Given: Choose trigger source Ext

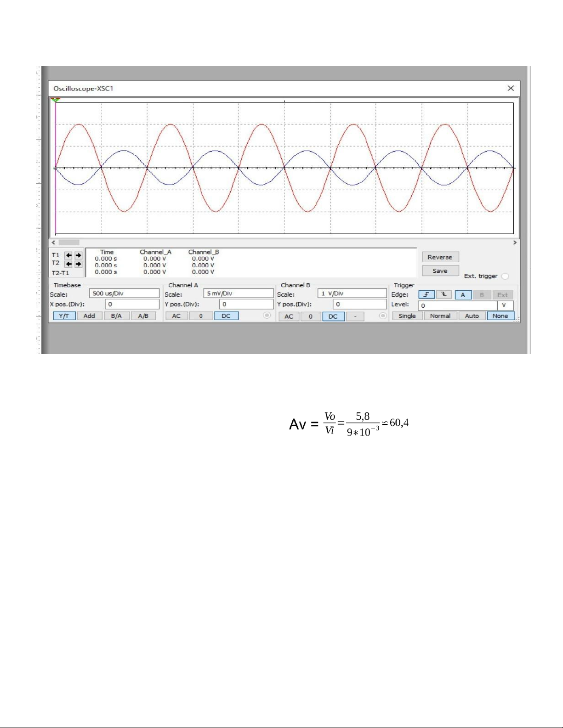Looking at the screenshot, I should point(503,295).
